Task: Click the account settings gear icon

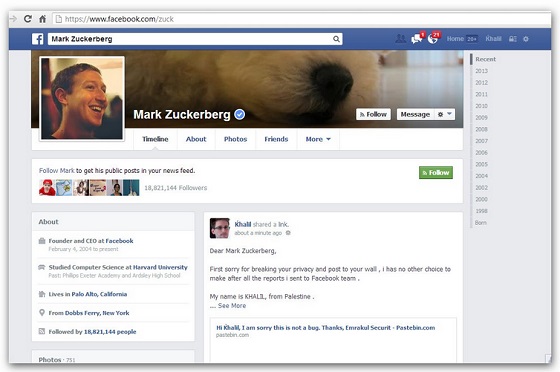Action: 526,39
